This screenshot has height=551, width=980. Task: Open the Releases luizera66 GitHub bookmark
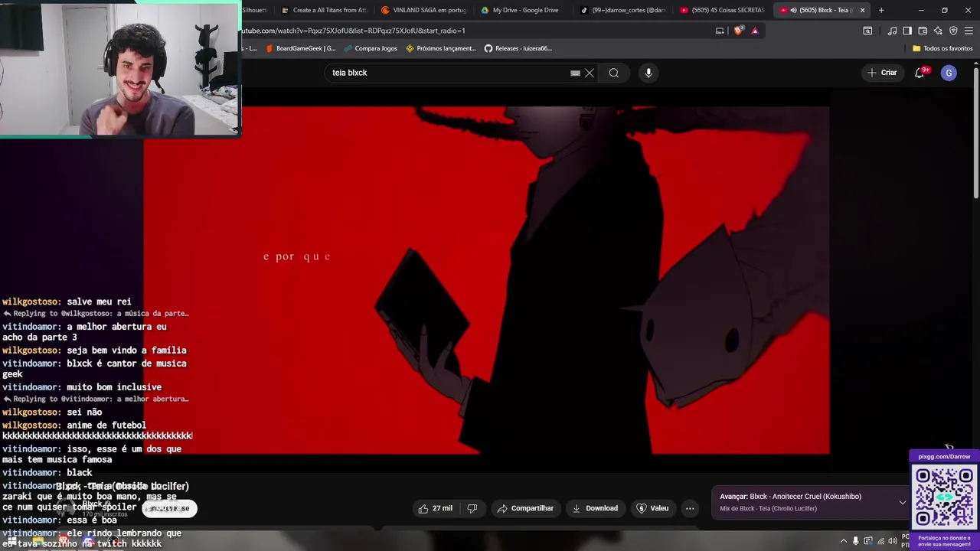click(x=518, y=48)
